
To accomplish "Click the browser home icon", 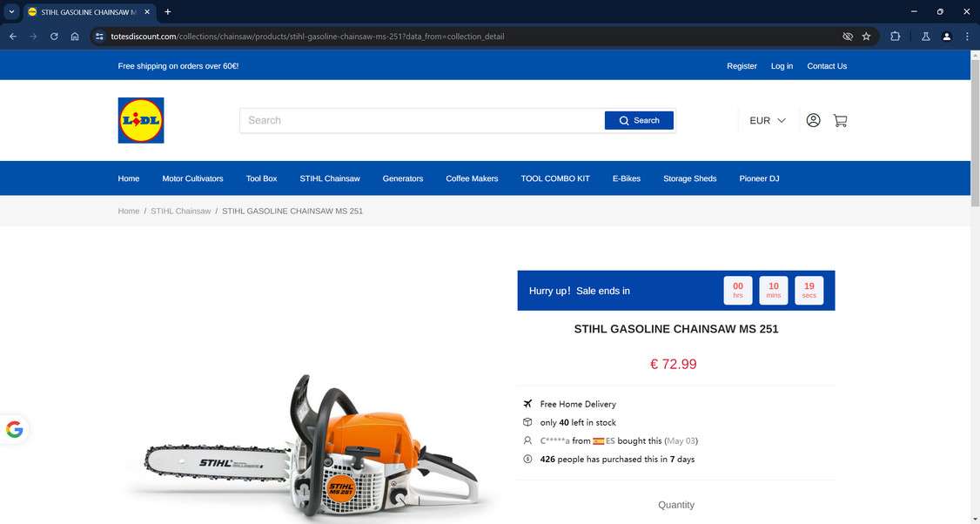I will coord(74,37).
